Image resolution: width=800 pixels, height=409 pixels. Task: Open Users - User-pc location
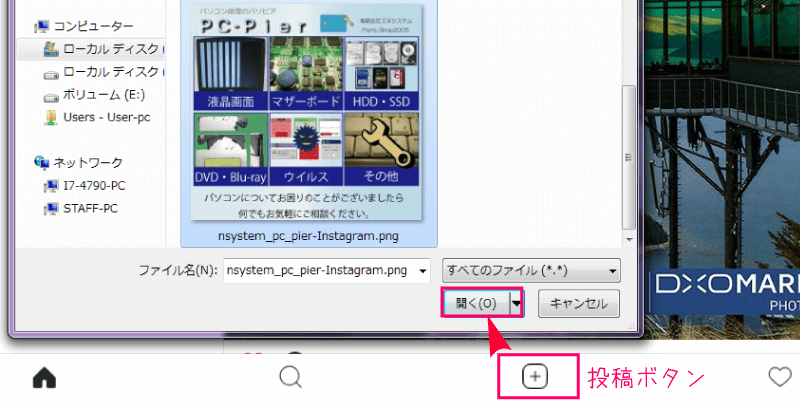point(97,117)
